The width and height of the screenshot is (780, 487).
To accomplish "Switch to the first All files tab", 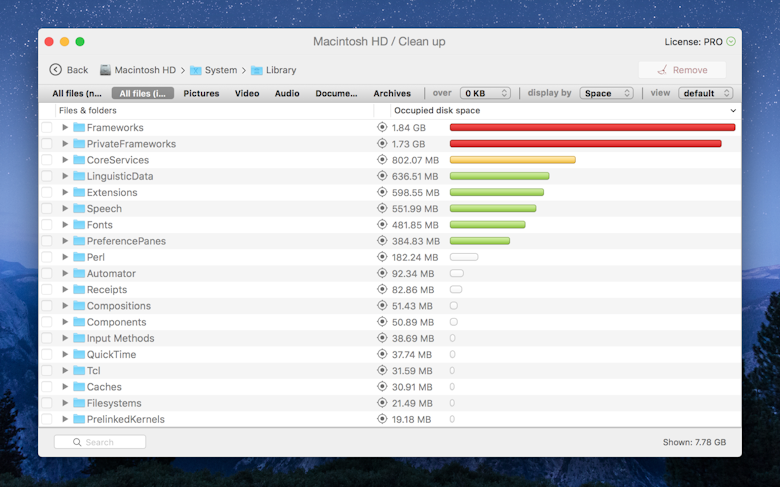I will (x=77, y=93).
